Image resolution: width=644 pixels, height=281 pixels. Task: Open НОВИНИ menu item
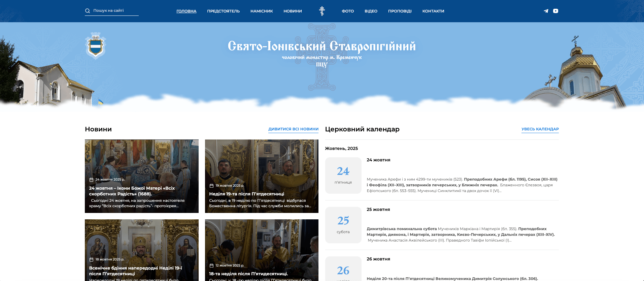[293, 11]
